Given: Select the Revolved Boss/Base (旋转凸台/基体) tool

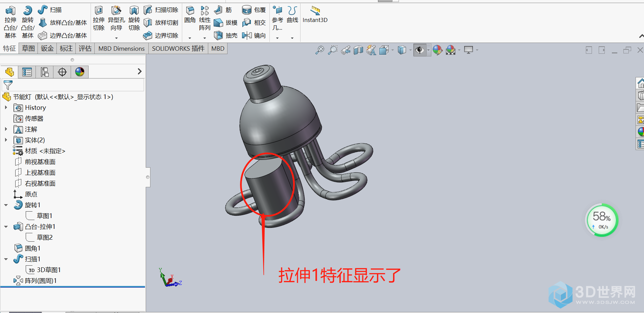Looking at the screenshot, I should [x=28, y=22].
